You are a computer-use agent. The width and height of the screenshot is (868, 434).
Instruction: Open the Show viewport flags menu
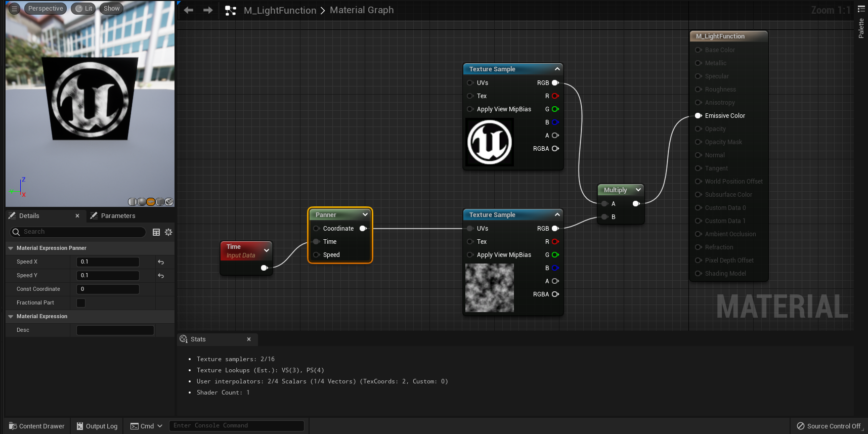point(111,9)
